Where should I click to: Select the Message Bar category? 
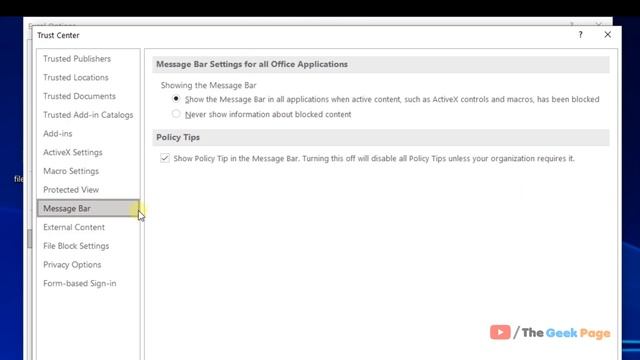[88, 209]
